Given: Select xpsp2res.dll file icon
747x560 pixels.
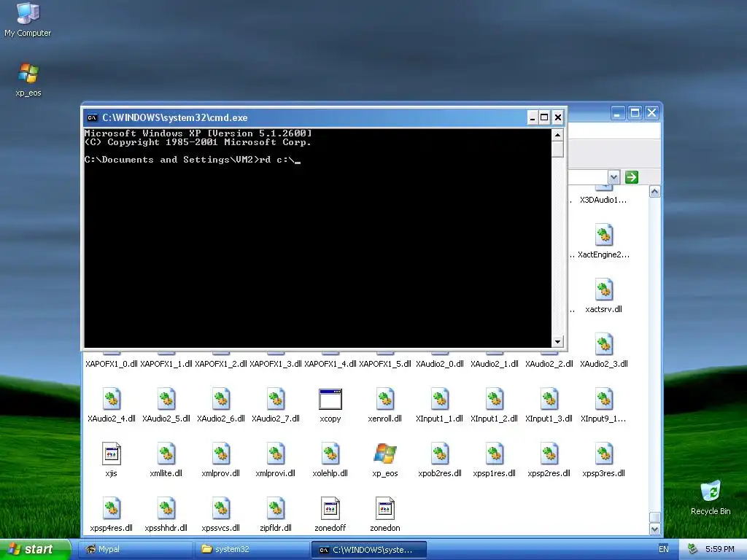Looking at the screenshot, I should [549, 454].
